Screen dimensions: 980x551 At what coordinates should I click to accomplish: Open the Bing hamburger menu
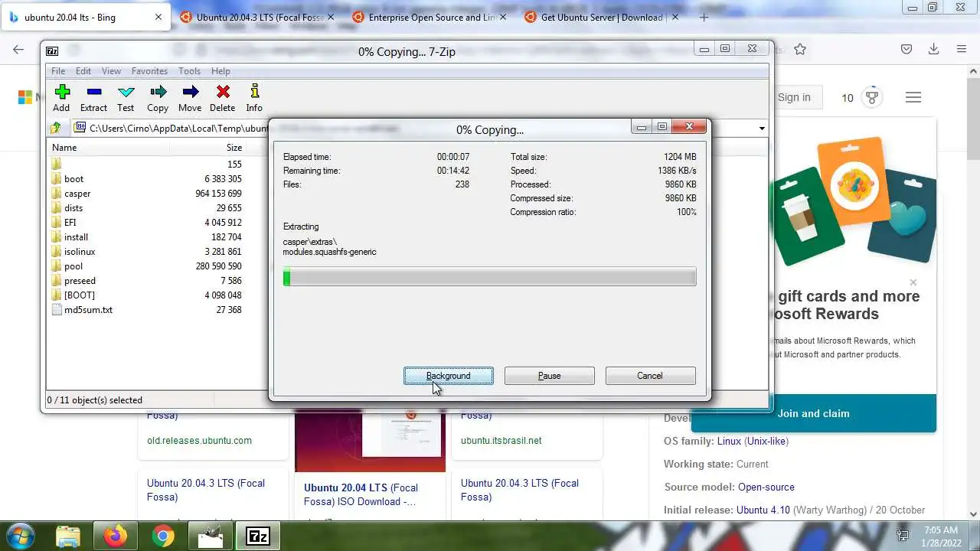coord(913,97)
